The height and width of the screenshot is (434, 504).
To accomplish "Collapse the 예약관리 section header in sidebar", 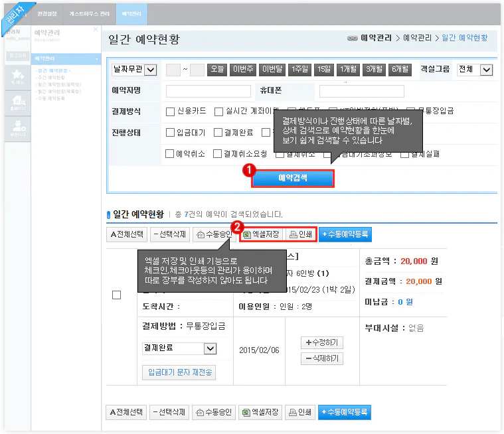I will pos(66,59).
